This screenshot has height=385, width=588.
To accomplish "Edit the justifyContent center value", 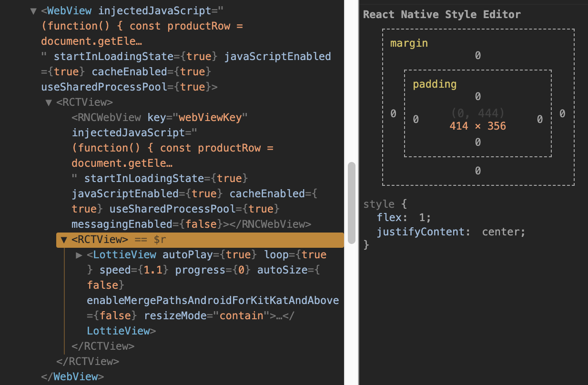I will tap(502, 232).
